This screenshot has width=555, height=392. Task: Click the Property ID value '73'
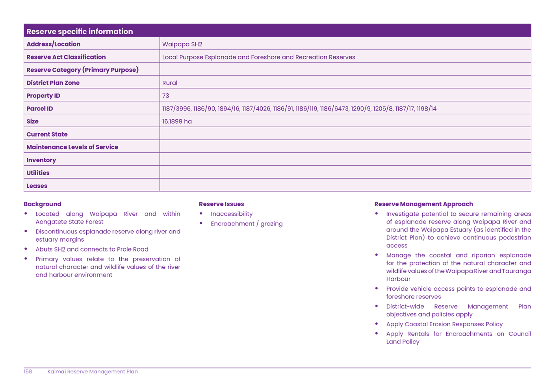(166, 96)
